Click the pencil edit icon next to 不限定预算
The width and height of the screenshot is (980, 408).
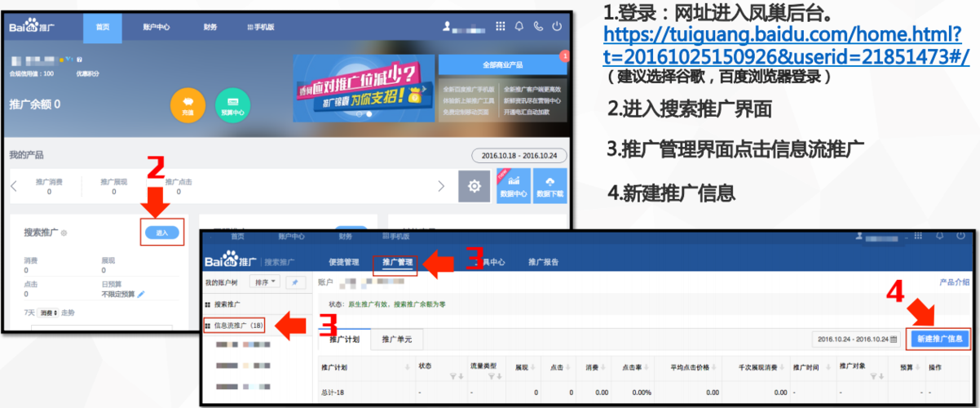pos(141,293)
